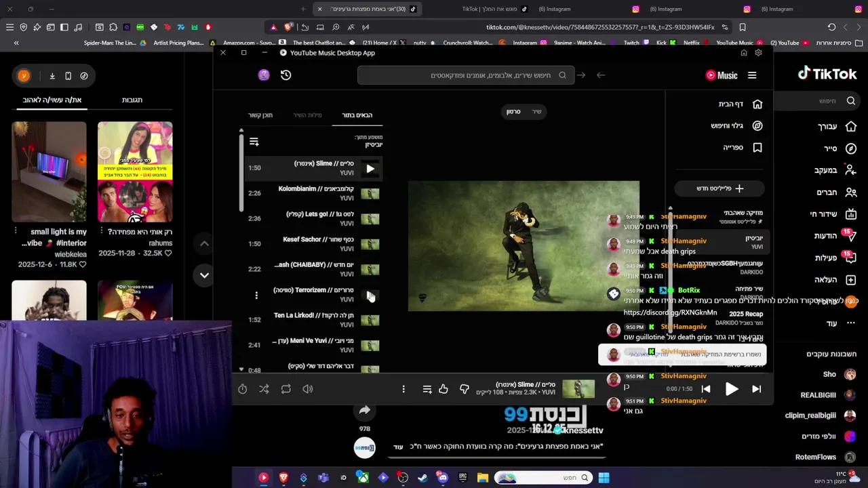This screenshot has width=868, height=488.
Task: Open Discord from the taskbar
Action: tap(443, 478)
